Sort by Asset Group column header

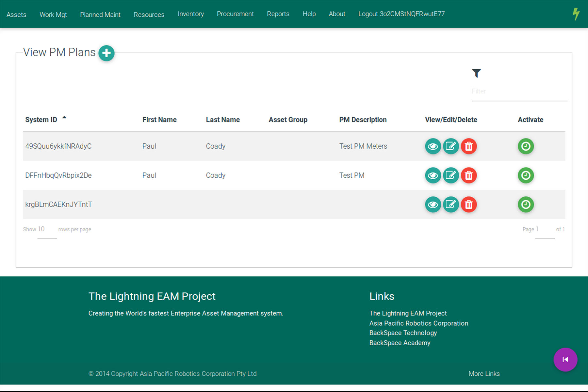point(288,120)
